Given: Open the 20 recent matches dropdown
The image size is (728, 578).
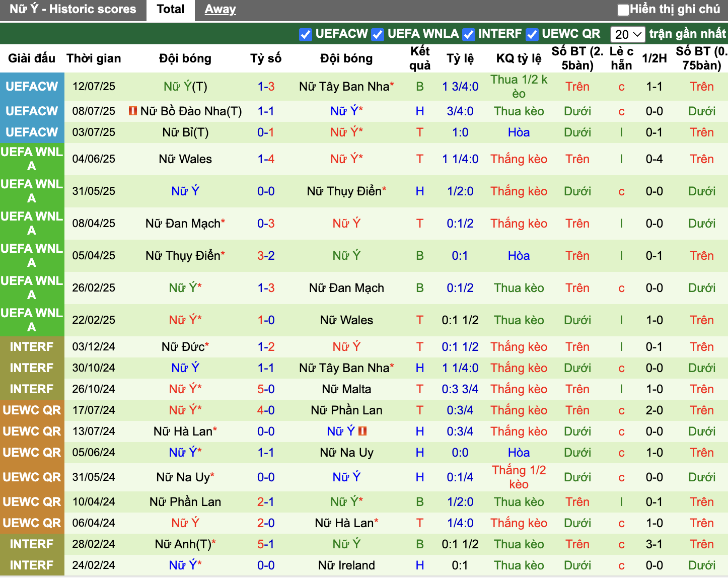Looking at the screenshot, I should coord(628,34).
